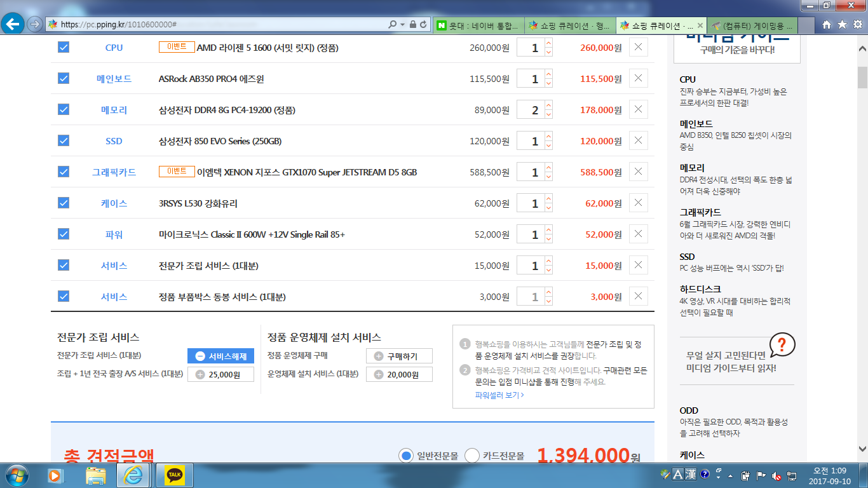Open the SSD guide in sidebar
868x488 pixels.
(x=687, y=257)
